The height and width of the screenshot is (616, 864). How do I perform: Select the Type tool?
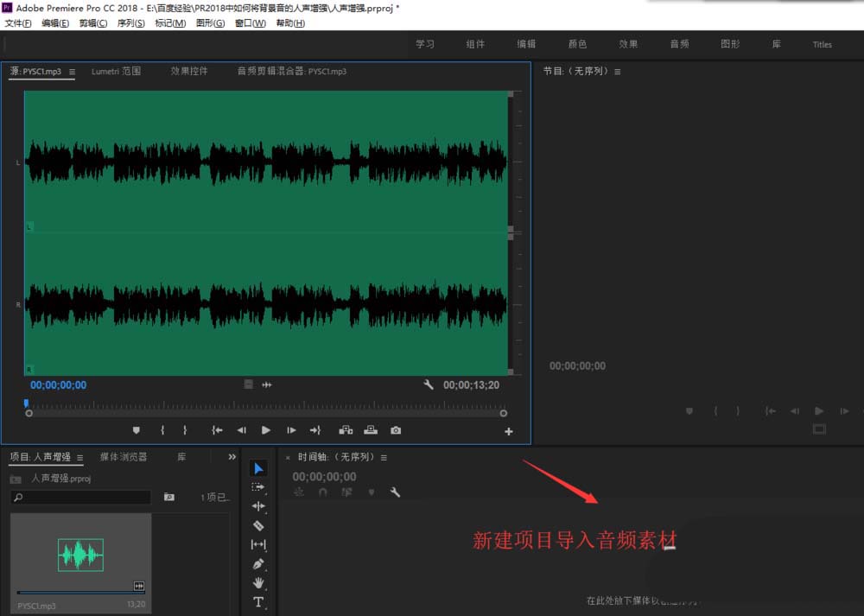coord(257,601)
